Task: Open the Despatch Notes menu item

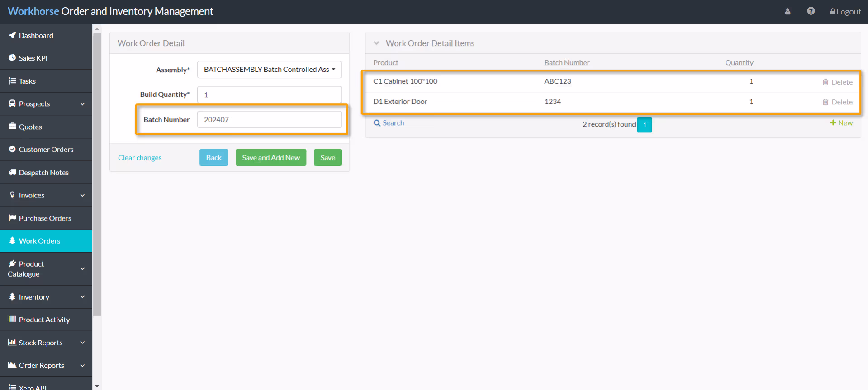Action: pos(46,172)
